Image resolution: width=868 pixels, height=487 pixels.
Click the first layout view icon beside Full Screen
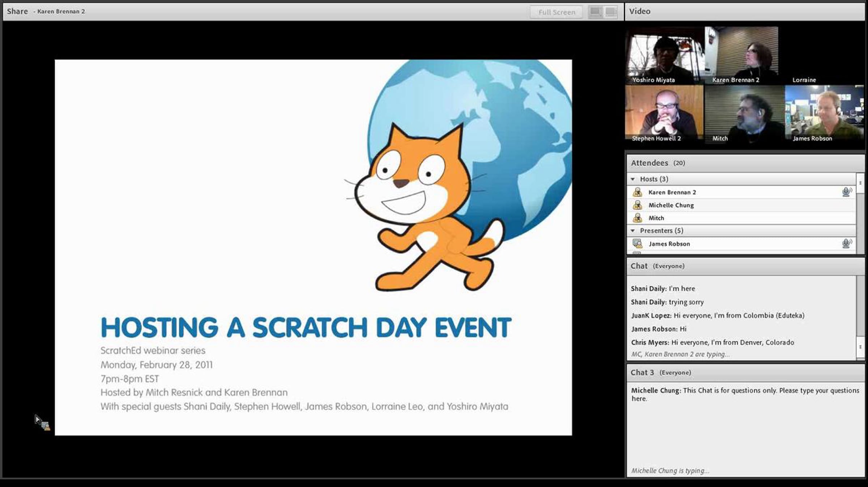click(x=595, y=12)
